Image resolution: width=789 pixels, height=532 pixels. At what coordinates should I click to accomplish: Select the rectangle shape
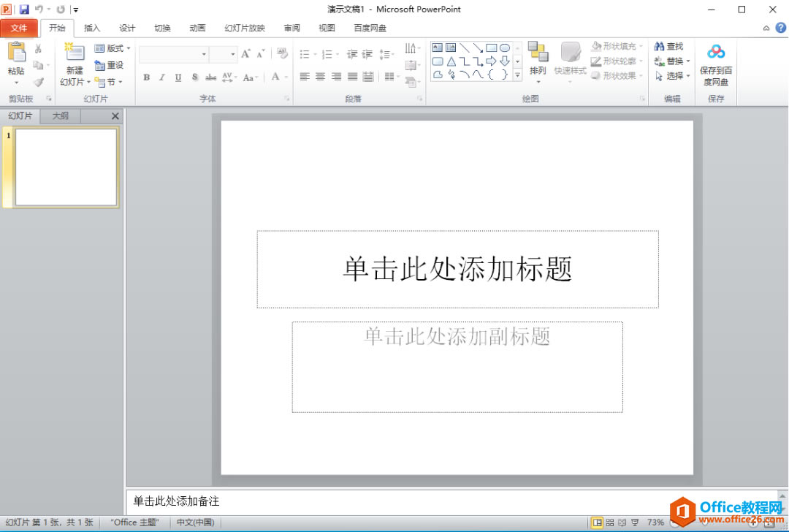tap(492, 47)
